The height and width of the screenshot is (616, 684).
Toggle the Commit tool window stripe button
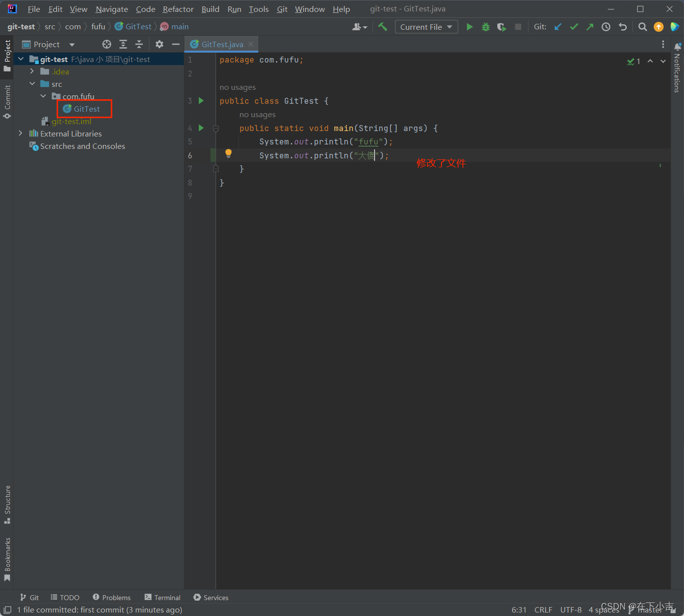coord(7,102)
